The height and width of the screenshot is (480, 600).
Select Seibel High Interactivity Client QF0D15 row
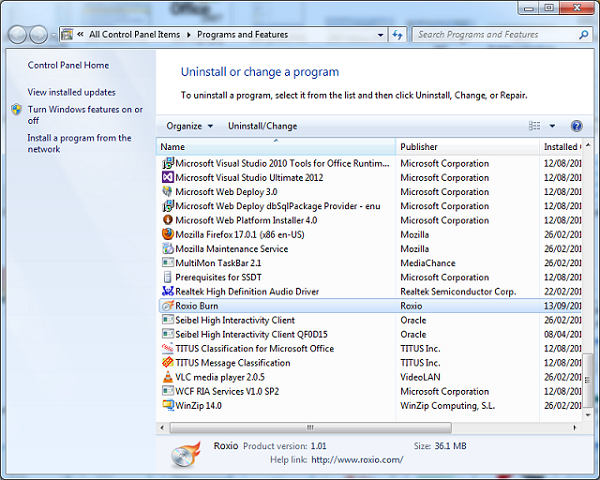[369, 334]
